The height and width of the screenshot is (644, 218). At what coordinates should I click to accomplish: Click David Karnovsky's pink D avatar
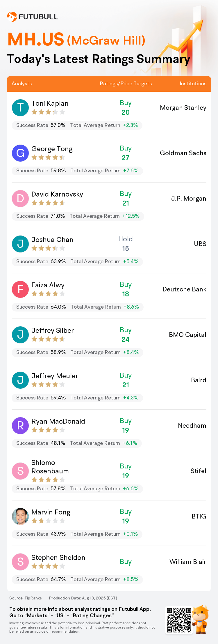click(x=20, y=198)
